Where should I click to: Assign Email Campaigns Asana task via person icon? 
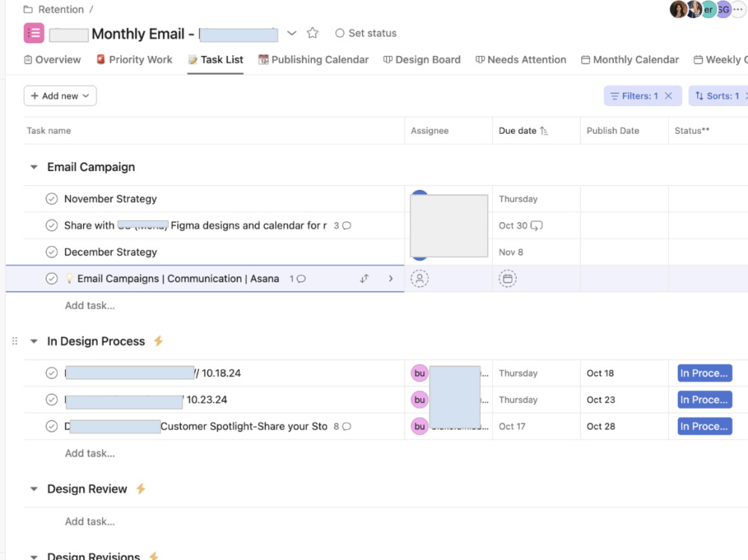[420, 279]
